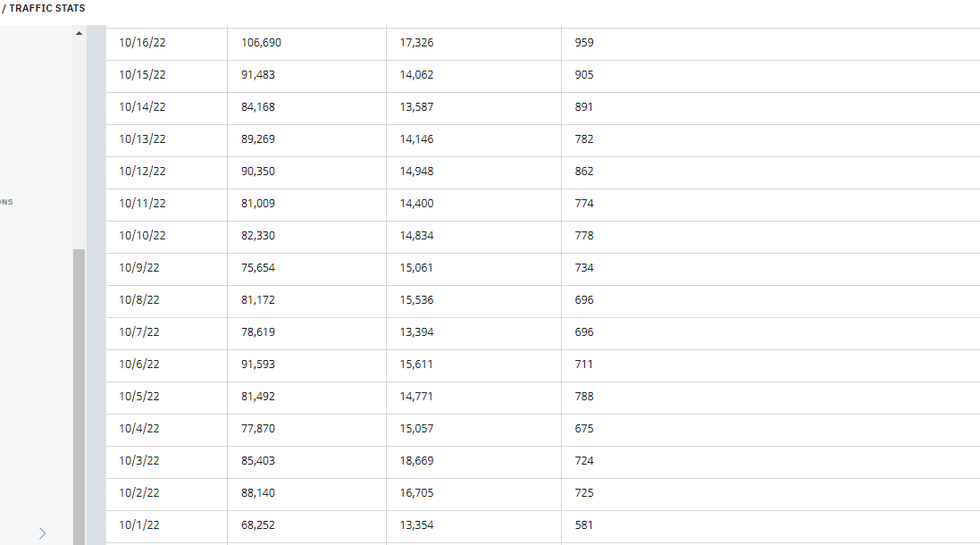Open the TRAFFIC STATS breadcrumb
The image size is (980, 545).
[46, 8]
